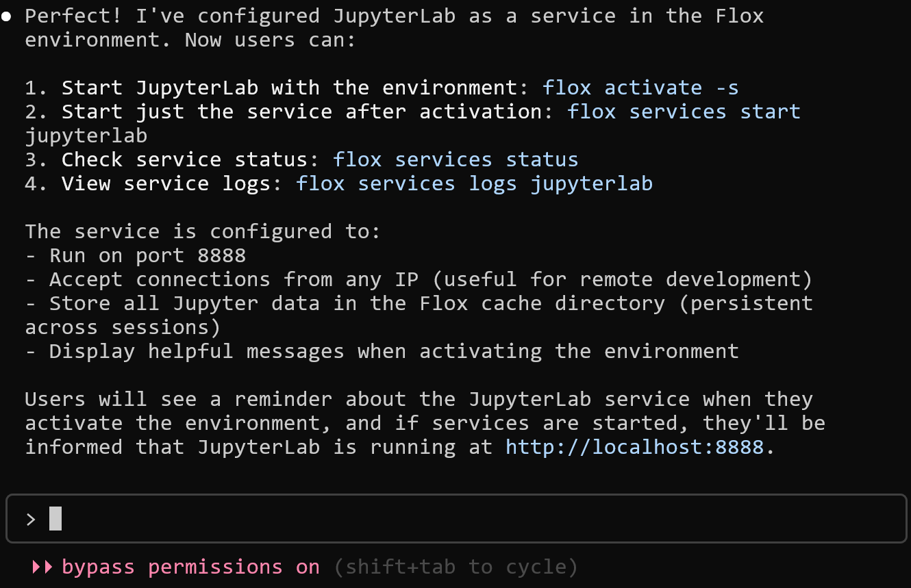Click the blinking block cursor in the prompt
The height and width of the screenshot is (588, 911).
[x=55, y=519]
